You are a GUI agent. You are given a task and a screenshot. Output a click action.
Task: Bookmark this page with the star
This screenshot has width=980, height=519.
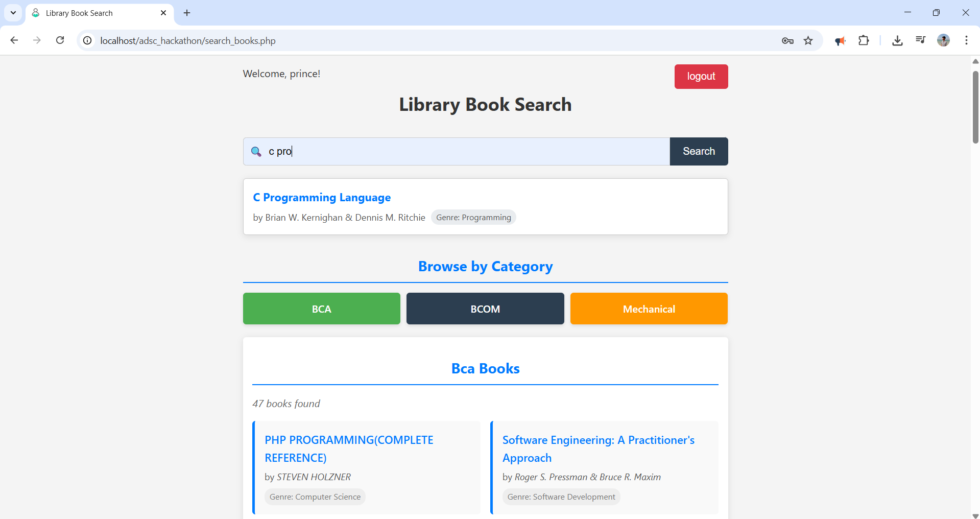[808, 40]
